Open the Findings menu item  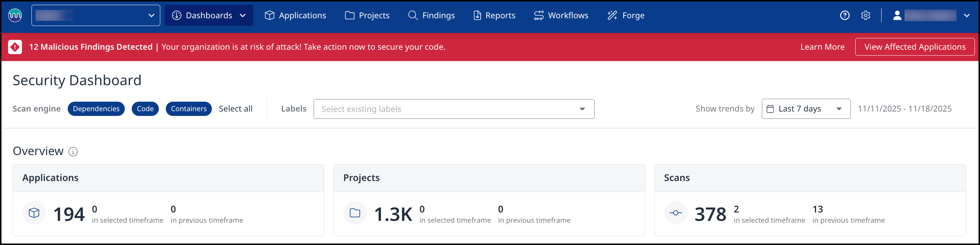click(x=431, y=15)
